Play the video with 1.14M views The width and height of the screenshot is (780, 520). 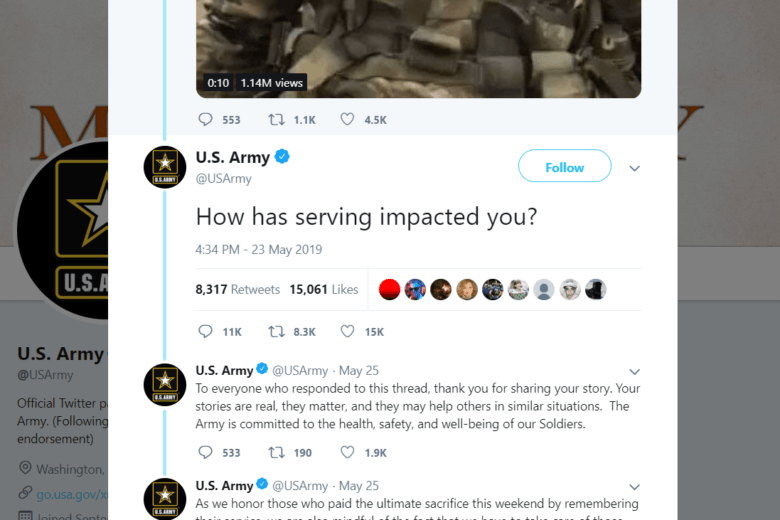[418, 40]
